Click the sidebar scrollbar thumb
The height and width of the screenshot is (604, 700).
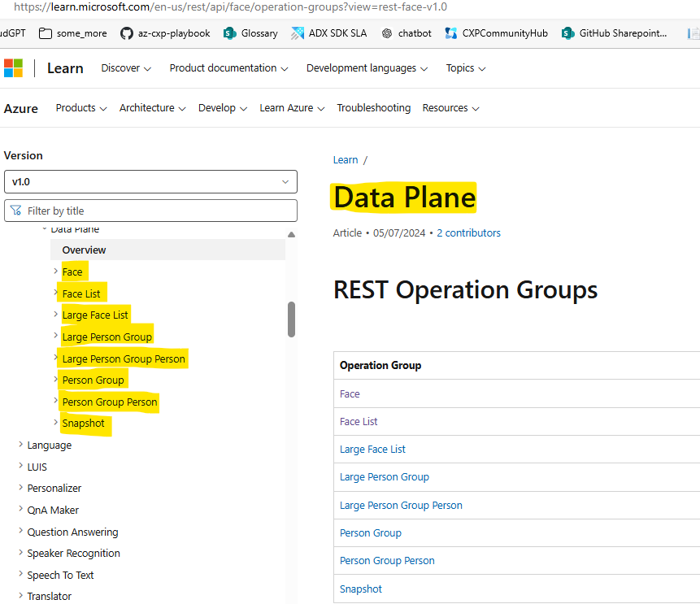[x=292, y=319]
